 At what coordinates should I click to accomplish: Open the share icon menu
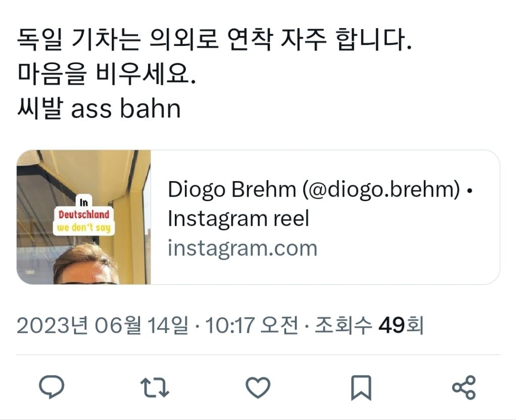pyautogui.click(x=464, y=387)
